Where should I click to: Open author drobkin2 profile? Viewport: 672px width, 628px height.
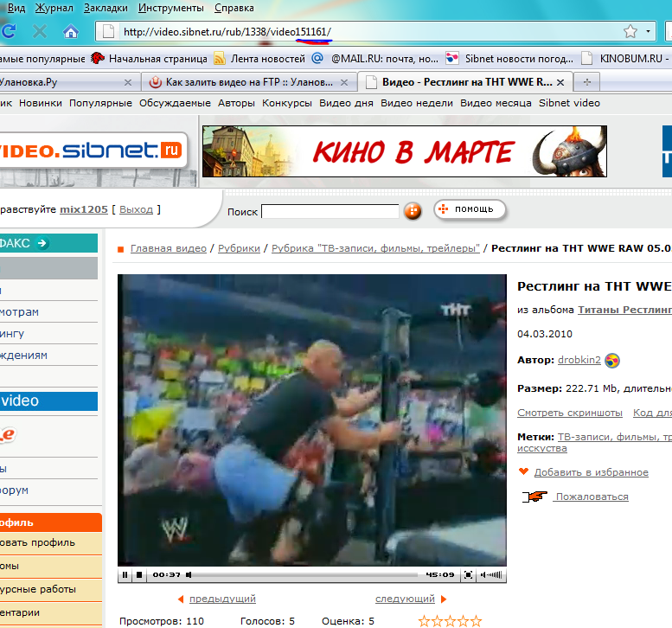click(x=579, y=360)
